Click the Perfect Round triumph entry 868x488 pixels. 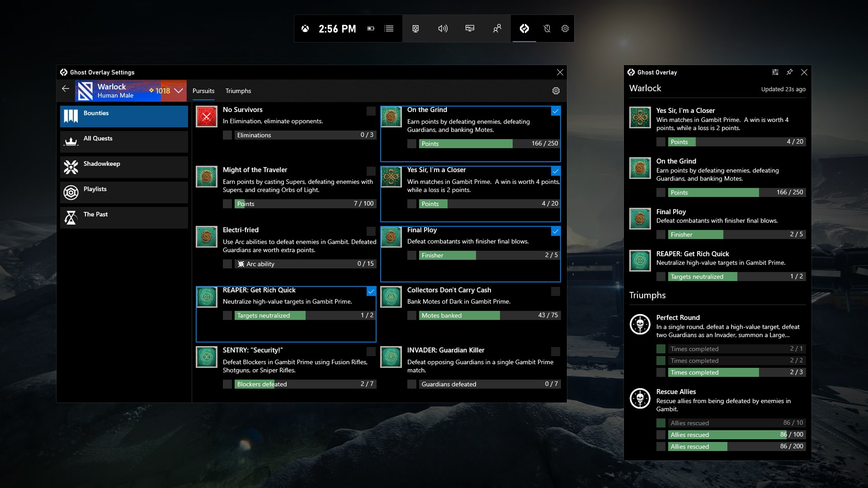pyautogui.click(x=717, y=325)
